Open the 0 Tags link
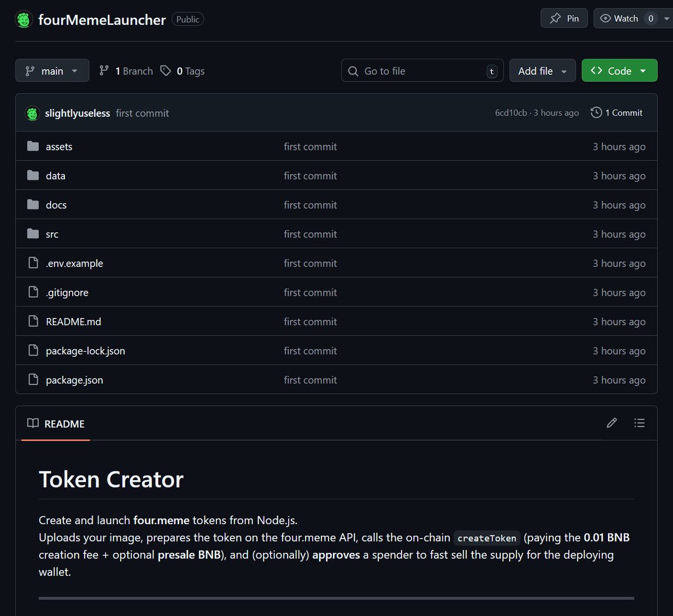673x616 pixels. pos(182,71)
